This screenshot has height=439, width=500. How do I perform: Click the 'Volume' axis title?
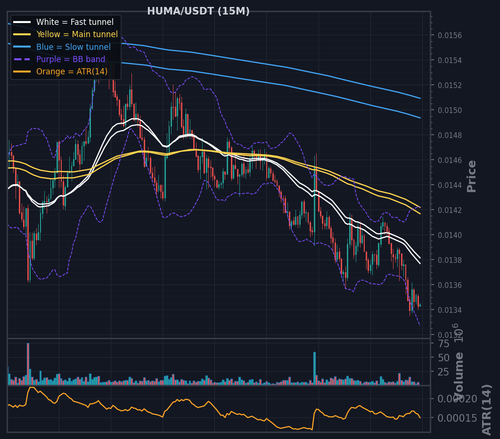point(459,376)
